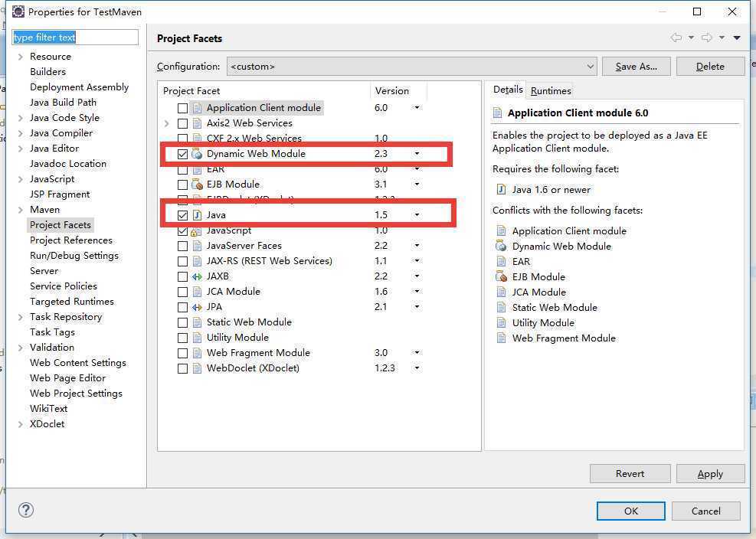
Task: Click the Revert button
Action: pyautogui.click(x=630, y=473)
